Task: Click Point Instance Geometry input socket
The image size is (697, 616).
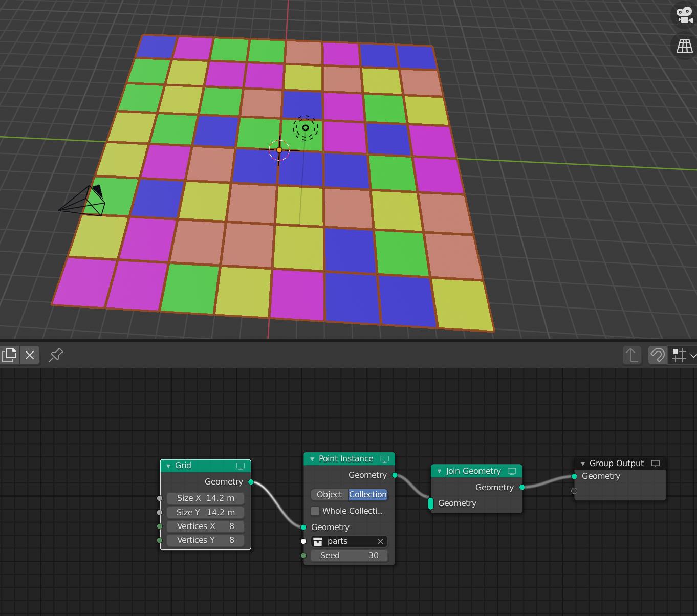Action: point(303,527)
